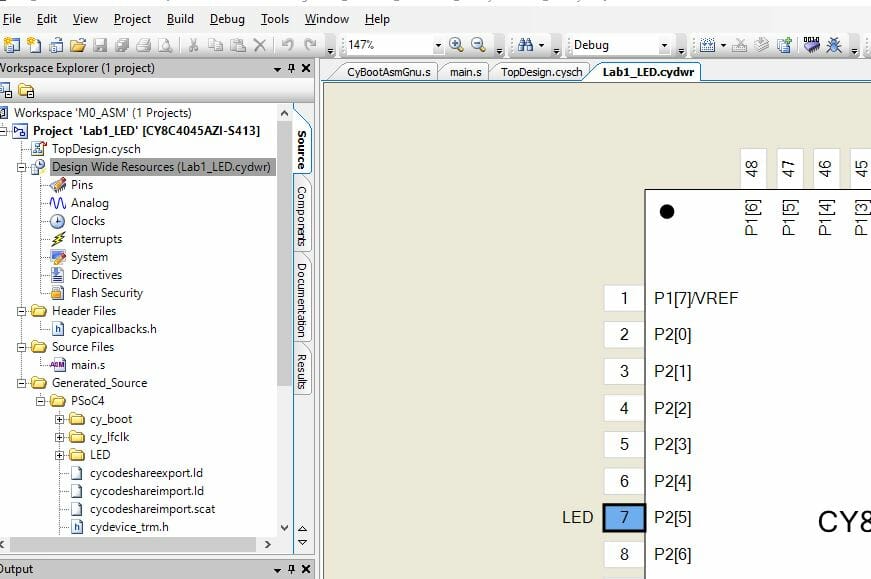871x579 pixels.
Task: Select Pins under Design Wide Resources
Action: [82, 185]
